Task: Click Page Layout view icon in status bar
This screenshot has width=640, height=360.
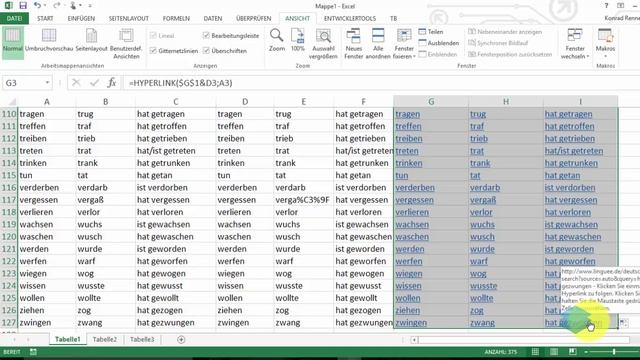Action: pyautogui.click(x=554, y=352)
